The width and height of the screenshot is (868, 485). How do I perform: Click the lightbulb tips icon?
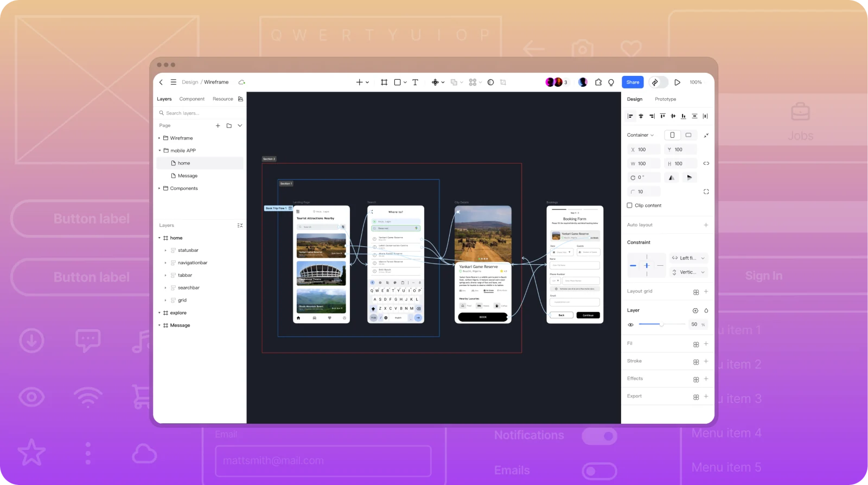point(611,82)
